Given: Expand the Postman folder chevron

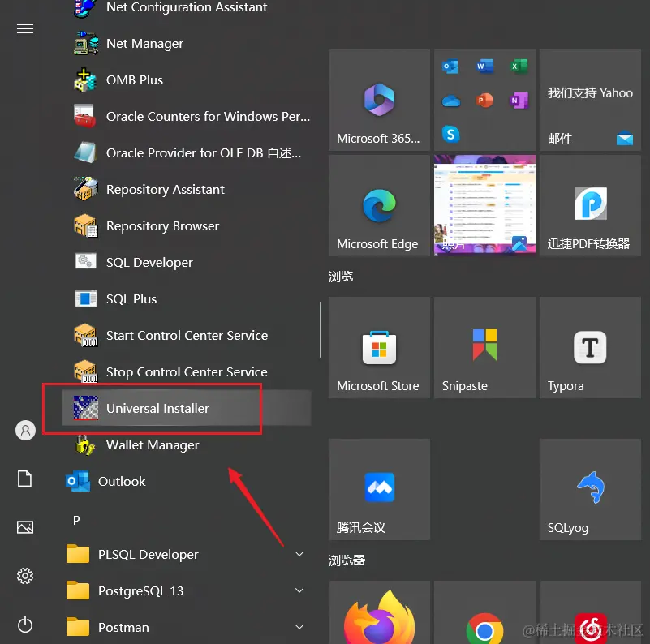Looking at the screenshot, I should (299, 627).
